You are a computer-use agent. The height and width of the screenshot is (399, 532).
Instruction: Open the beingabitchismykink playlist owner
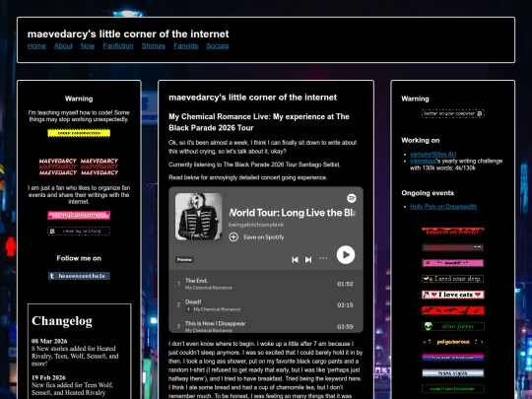point(256,225)
